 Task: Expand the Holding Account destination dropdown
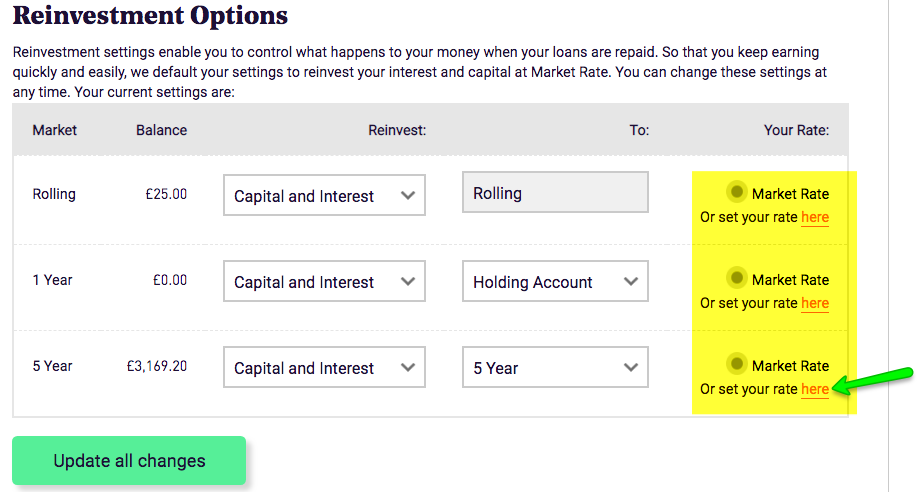click(555, 282)
